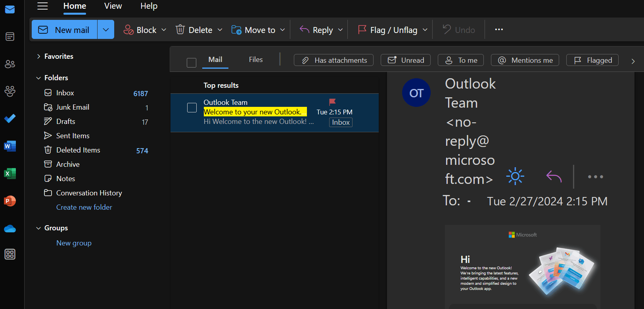The image size is (644, 309).
Task: Open OneDrive cloud icon
Action: point(10,229)
